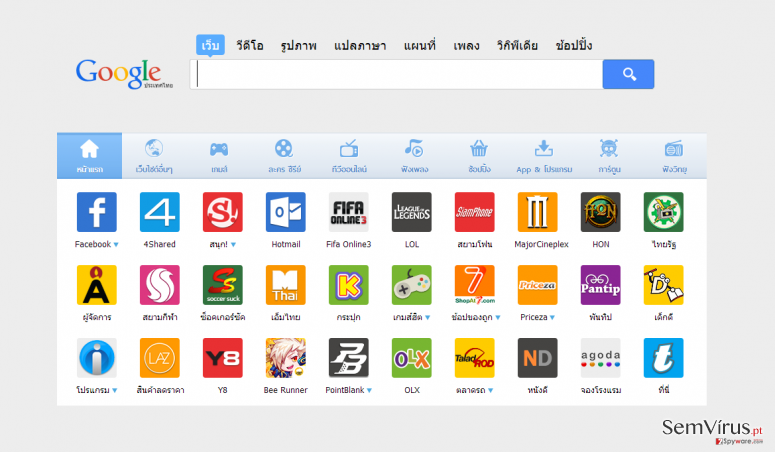Select the Wikipedia search option
The image size is (775, 453).
click(517, 45)
